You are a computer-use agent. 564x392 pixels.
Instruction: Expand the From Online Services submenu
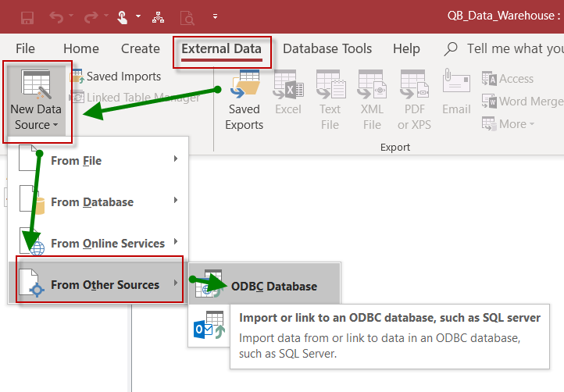tap(98, 241)
